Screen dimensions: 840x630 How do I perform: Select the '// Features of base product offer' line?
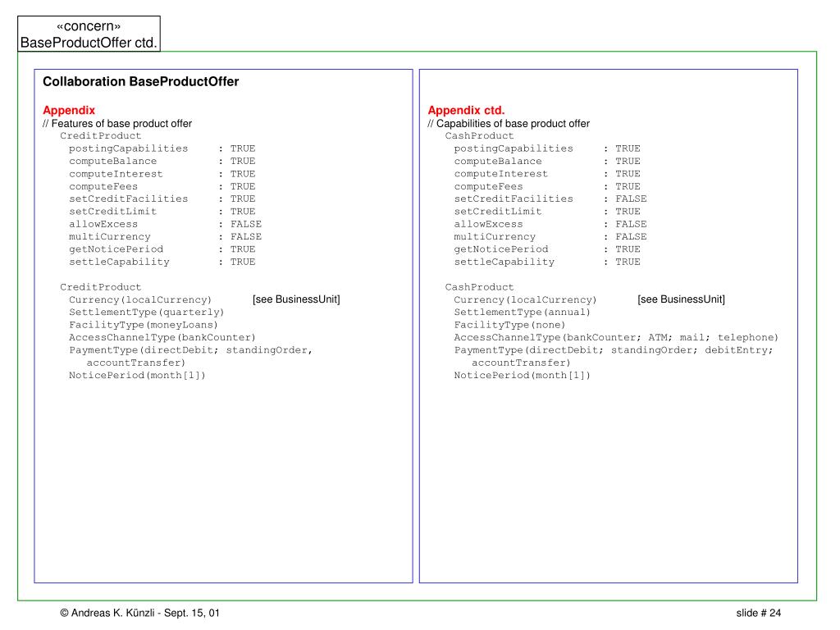[x=117, y=124]
